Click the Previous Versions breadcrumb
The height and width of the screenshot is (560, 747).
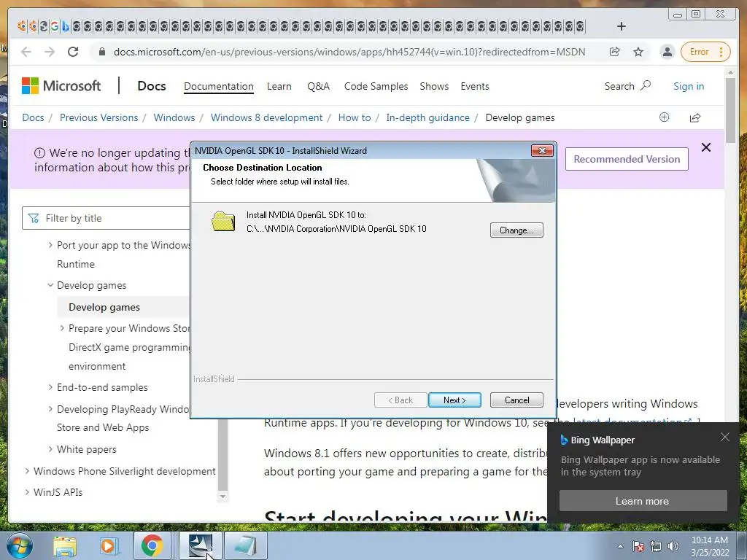[x=98, y=117]
